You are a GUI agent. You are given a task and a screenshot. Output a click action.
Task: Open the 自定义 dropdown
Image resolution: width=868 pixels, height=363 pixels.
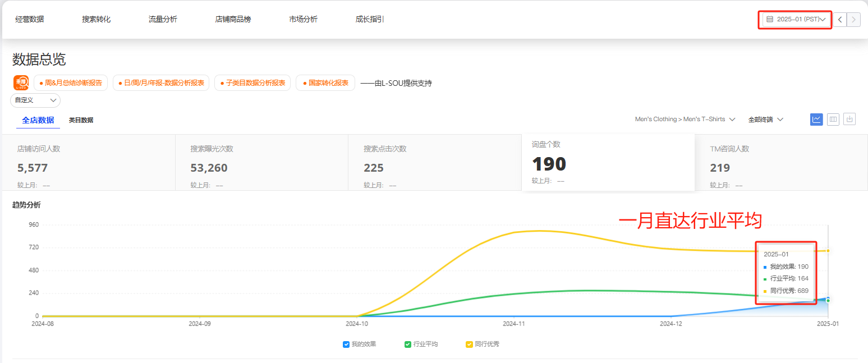click(35, 100)
